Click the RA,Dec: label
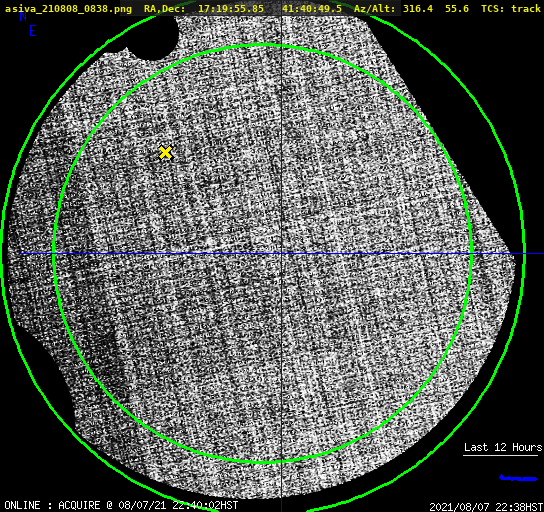 tap(165, 9)
